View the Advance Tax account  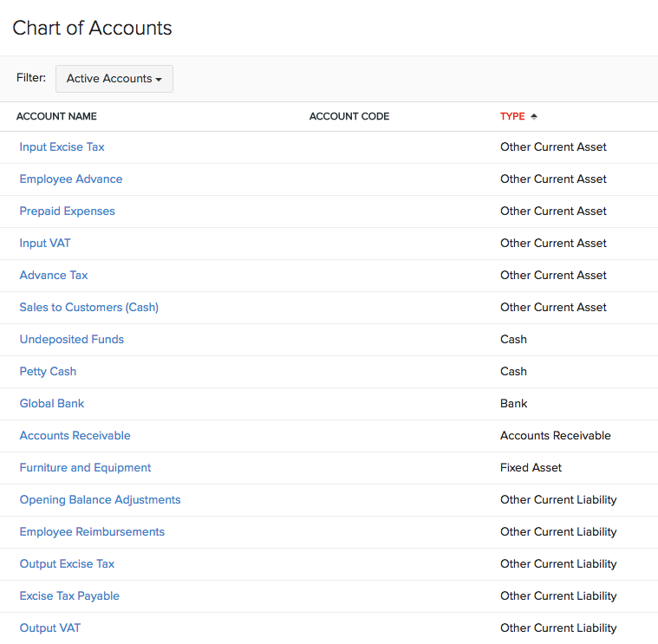[x=54, y=276]
